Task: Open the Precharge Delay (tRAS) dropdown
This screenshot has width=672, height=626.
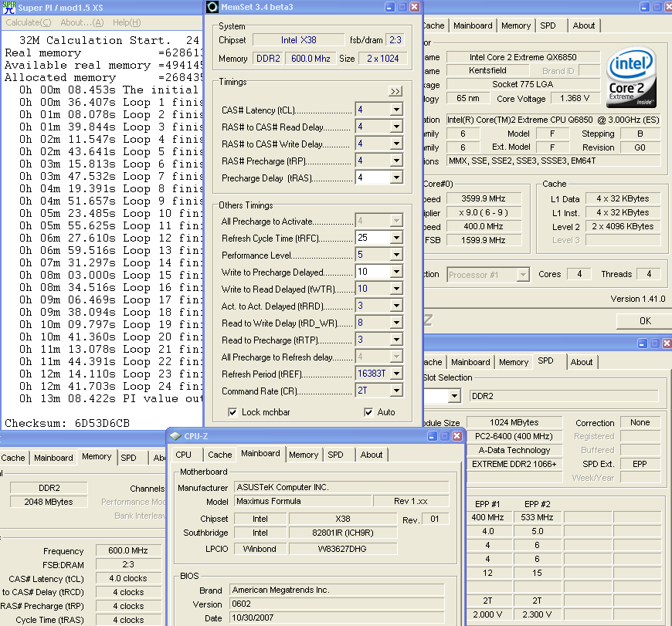Action: 396,178
